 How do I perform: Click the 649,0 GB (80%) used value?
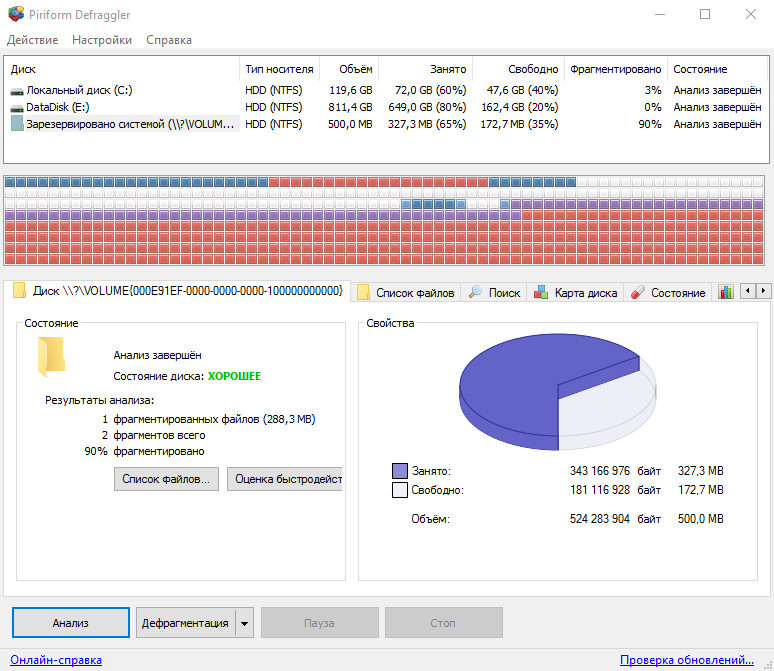click(x=427, y=107)
